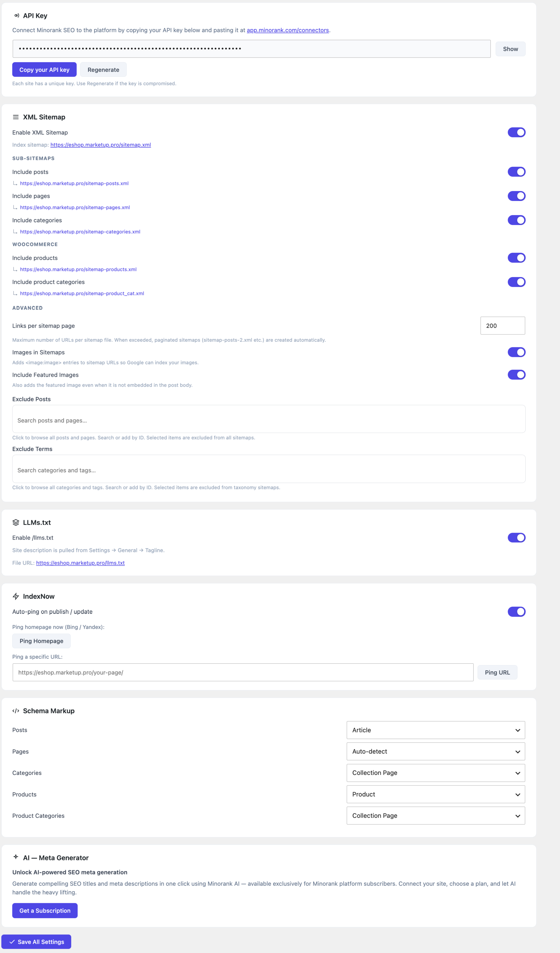560x953 pixels.
Task: Click the API Key section icon
Action: pos(16,16)
